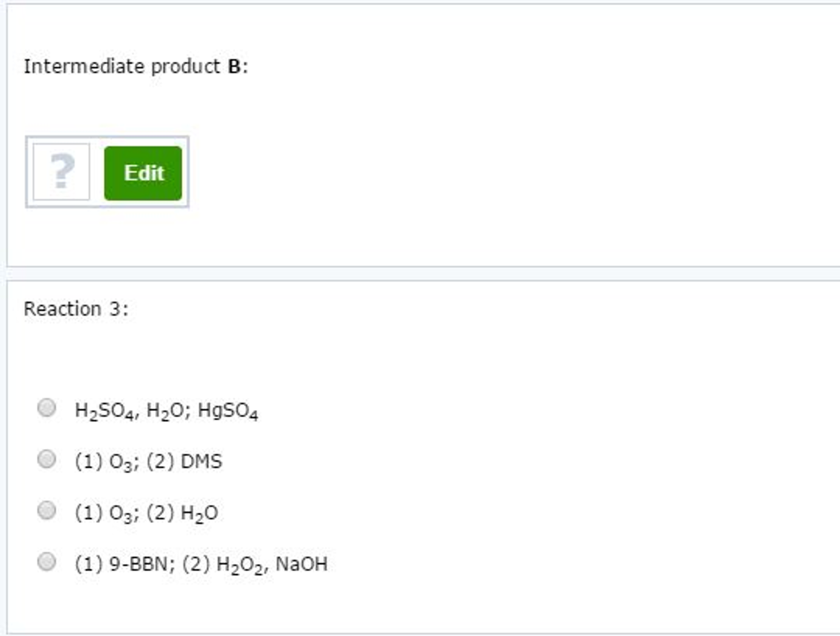Select the (1) 9-BBN; (2) H2O2, NaOH option
The height and width of the screenshot is (636, 840).
pos(46,563)
